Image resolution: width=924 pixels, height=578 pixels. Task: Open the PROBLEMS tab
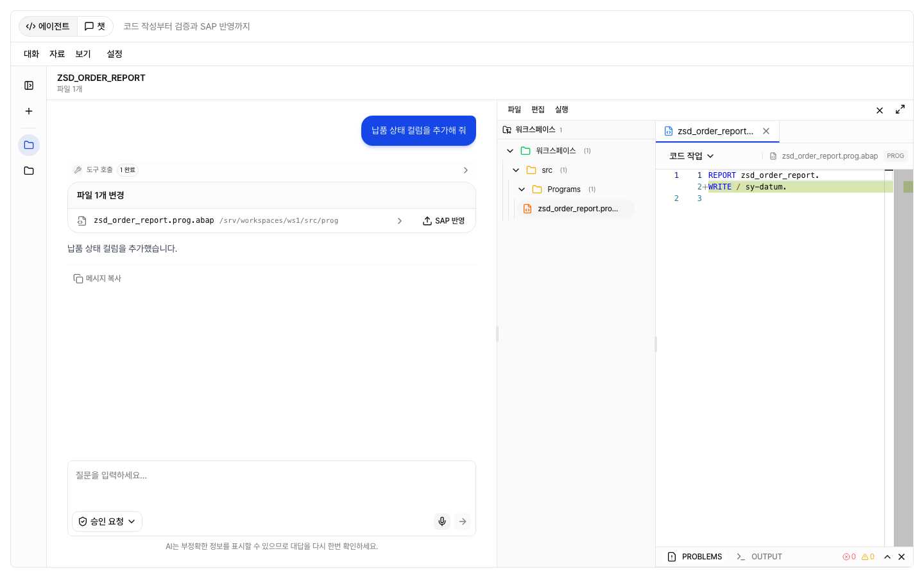[x=695, y=557]
